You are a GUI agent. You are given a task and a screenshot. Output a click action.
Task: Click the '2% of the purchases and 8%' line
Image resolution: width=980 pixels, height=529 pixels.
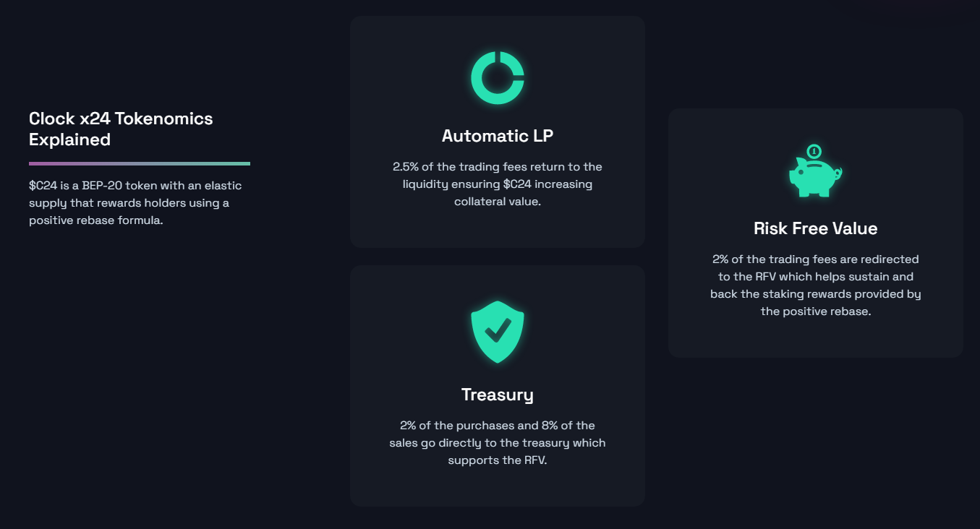coord(498,426)
